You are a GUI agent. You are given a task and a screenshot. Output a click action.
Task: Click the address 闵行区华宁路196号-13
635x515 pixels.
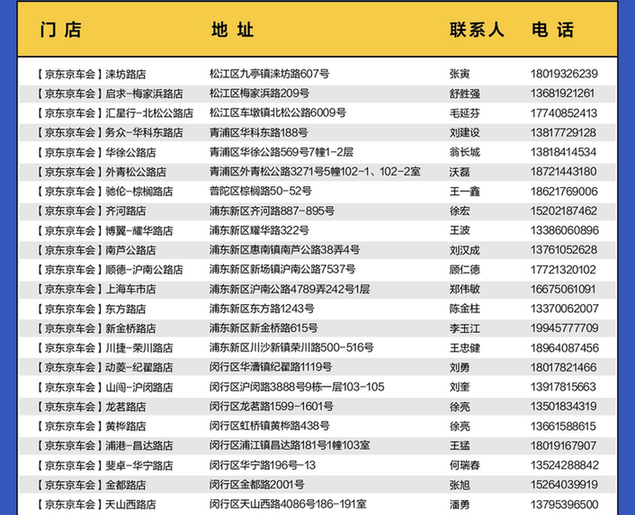tap(262, 465)
